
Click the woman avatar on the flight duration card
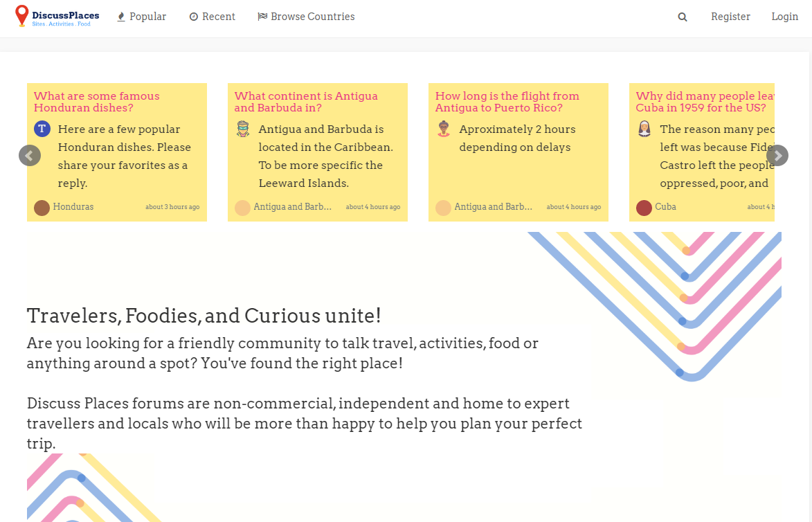pos(443,128)
